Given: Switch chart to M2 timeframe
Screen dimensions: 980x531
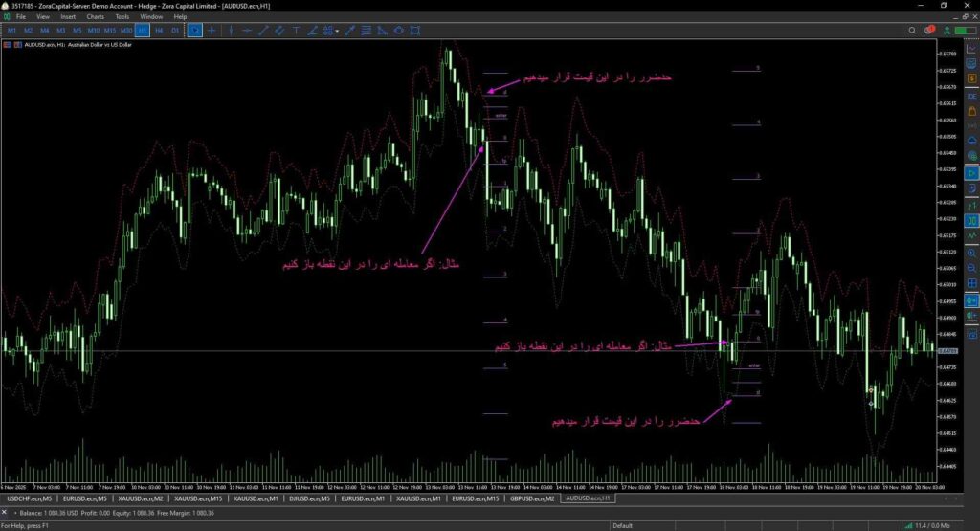Looking at the screenshot, I should 28,30.
